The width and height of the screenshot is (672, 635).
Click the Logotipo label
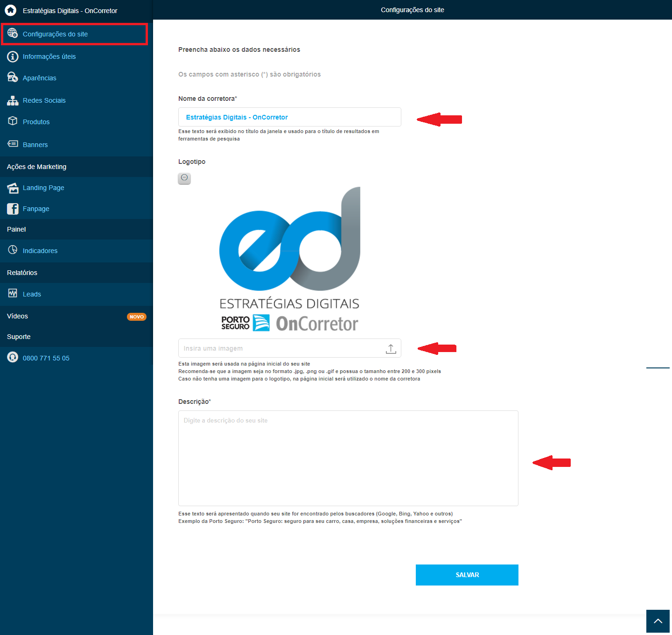[x=192, y=162]
